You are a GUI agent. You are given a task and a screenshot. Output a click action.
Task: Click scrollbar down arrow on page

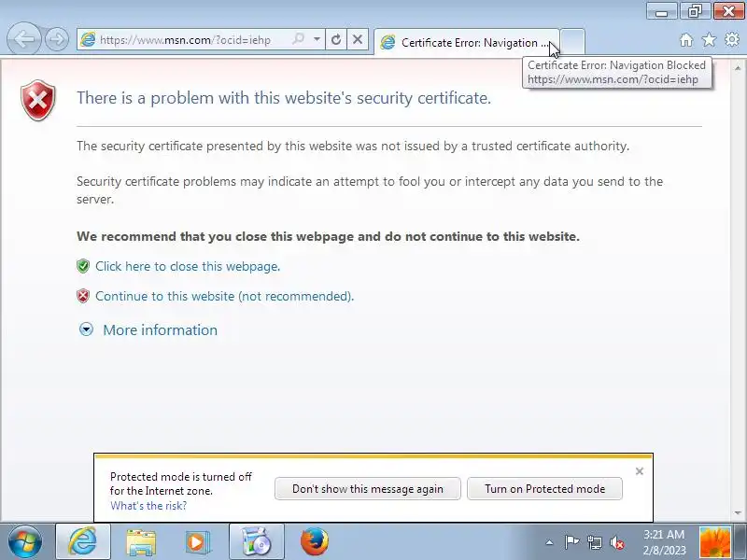(738, 512)
